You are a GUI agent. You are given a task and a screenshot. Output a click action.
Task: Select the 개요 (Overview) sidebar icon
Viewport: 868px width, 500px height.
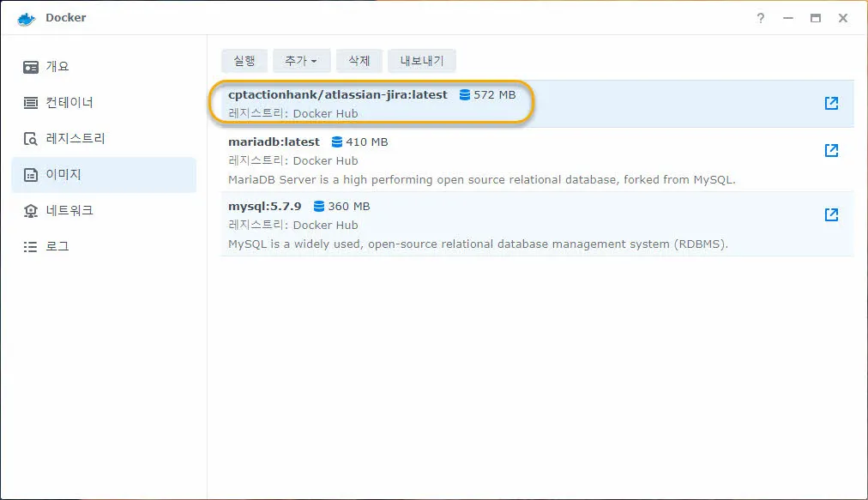coord(31,66)
